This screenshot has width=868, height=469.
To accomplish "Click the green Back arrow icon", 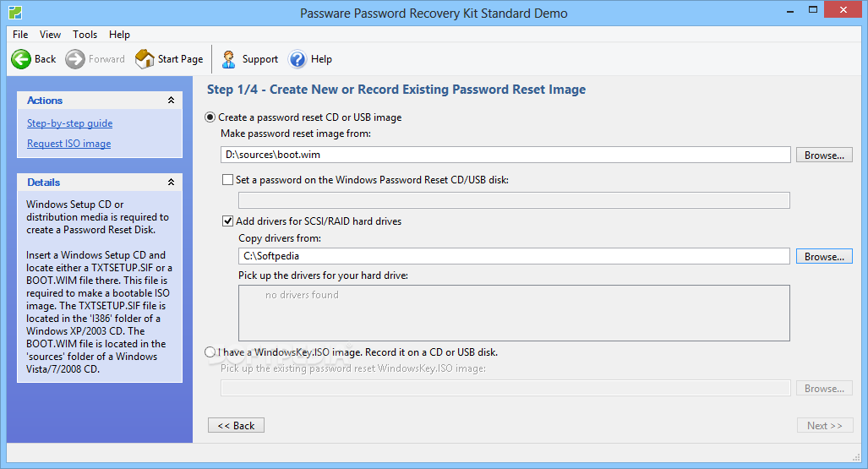I will click(21, 59).
